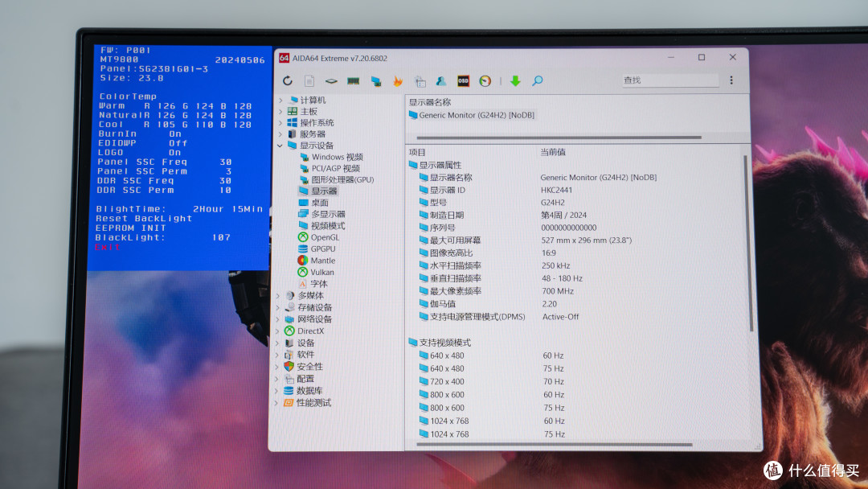Expand the 多媒体 category

(280, 295)
